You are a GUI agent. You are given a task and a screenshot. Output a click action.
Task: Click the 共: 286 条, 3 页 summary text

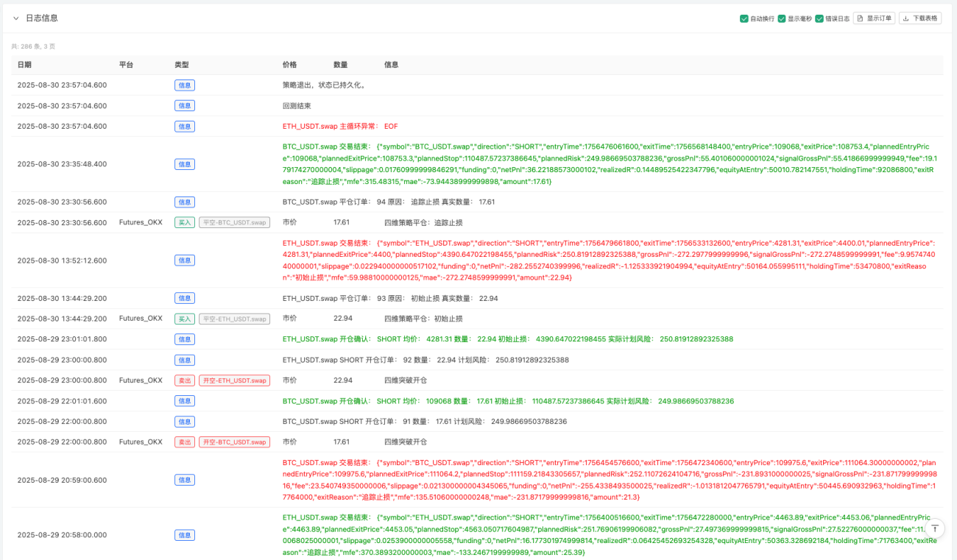point(33,46)
